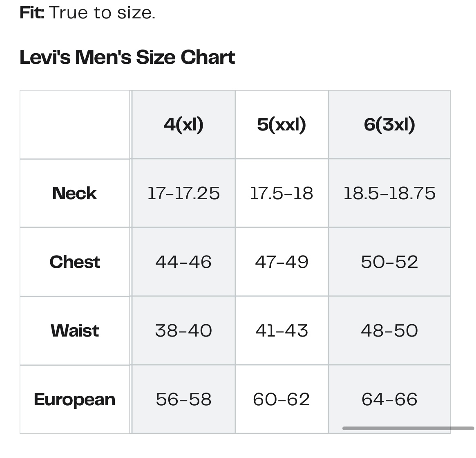
Task: Select the 5(xxl) column header
Action: 282,125
